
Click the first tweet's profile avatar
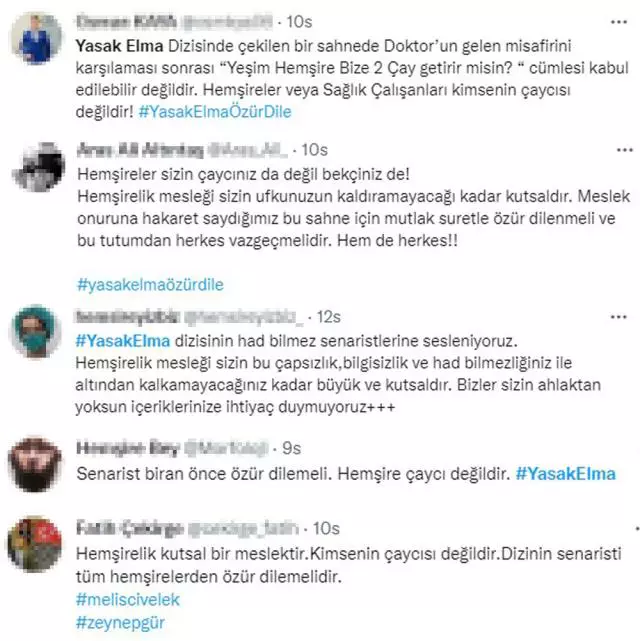click(x=36, y=38)
